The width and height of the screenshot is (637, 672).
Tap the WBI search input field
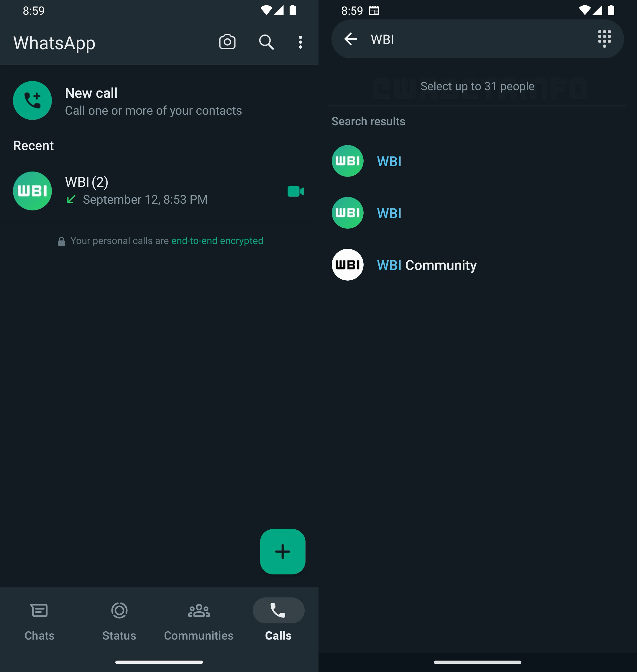tap(477, 39)
